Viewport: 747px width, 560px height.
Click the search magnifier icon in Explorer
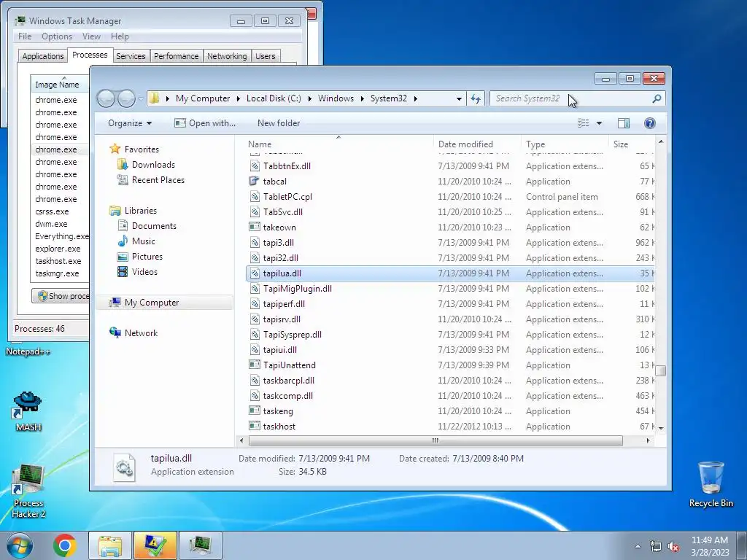(657, 98)
